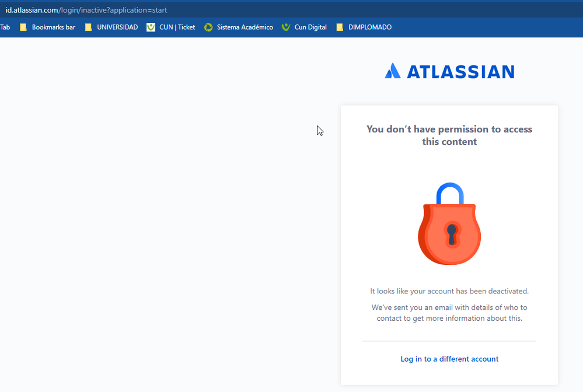Click the divider line above the login link
The height and width of the screenshot is (392, 583).
(449, 341)
